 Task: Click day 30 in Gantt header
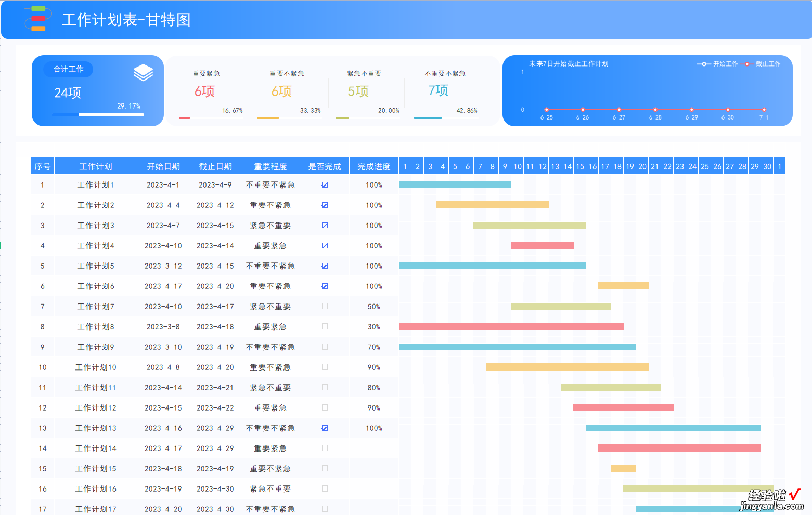tap(767, 166)
